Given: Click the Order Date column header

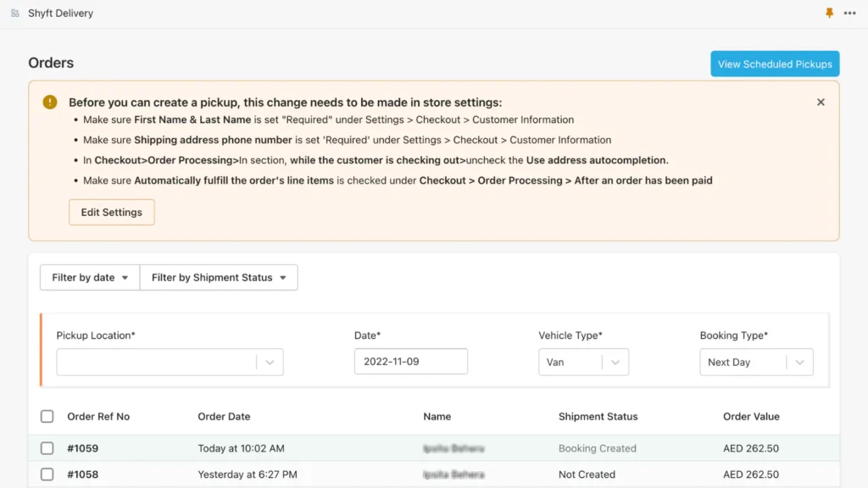Looking at the screenshot, I should (224, 417).
